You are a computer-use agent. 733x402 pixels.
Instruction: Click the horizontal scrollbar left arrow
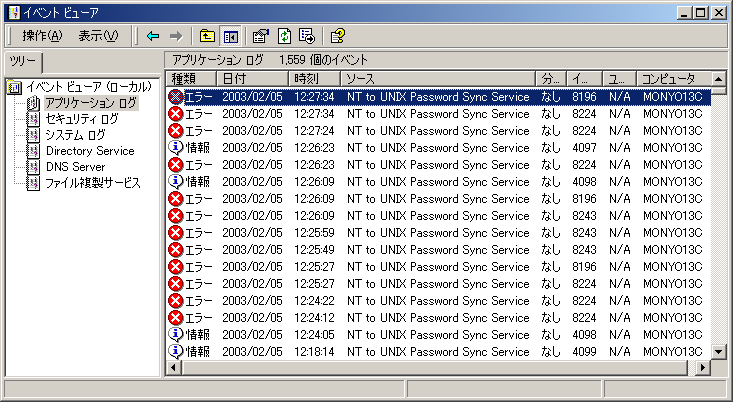point(173,368)
